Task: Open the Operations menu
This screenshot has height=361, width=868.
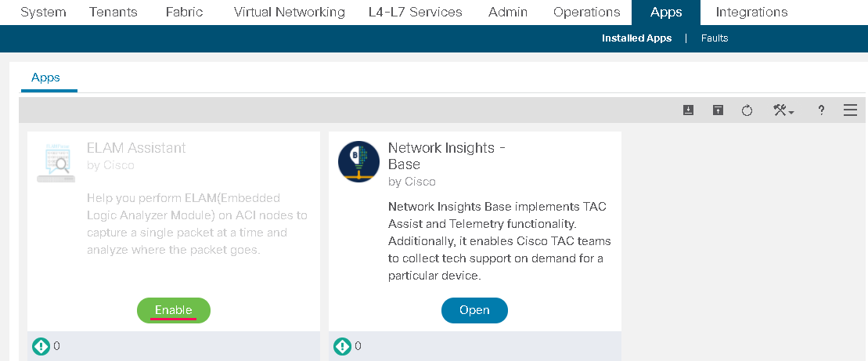Action: [587, 13]
